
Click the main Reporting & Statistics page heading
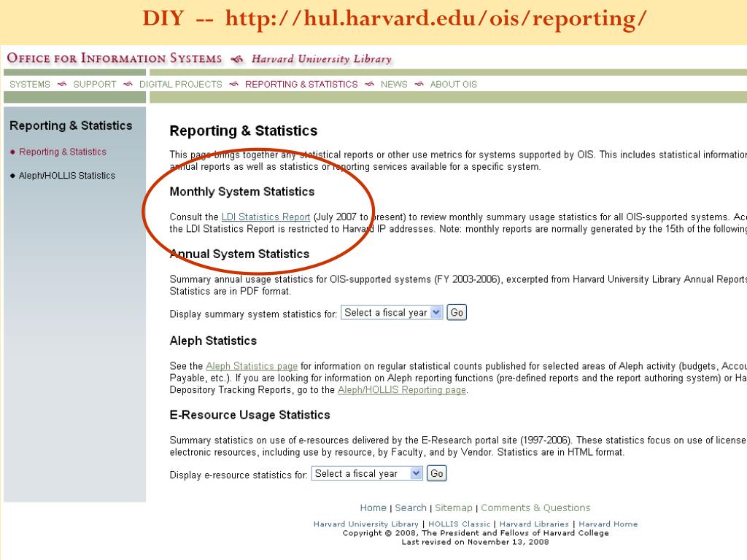point(244,131)
